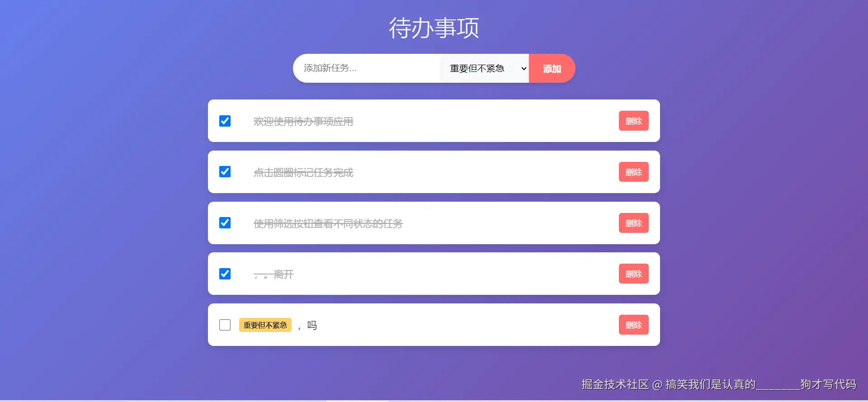Uncheck the 使用筛选按钮查看不同状态的任务 checkbox
Viewport: 868px width, 402px height.
[225, 223]
